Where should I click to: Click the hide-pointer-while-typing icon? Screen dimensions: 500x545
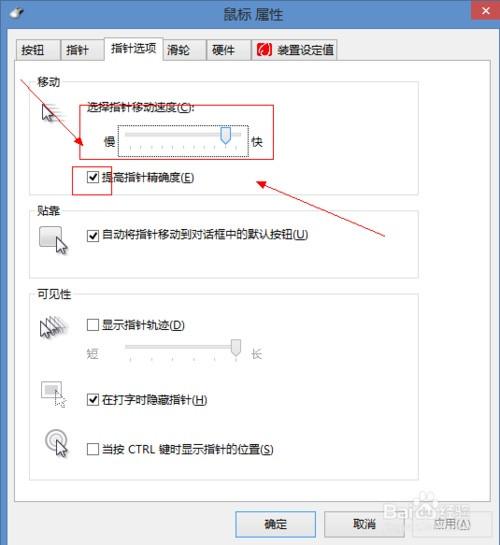coord(54,394)
